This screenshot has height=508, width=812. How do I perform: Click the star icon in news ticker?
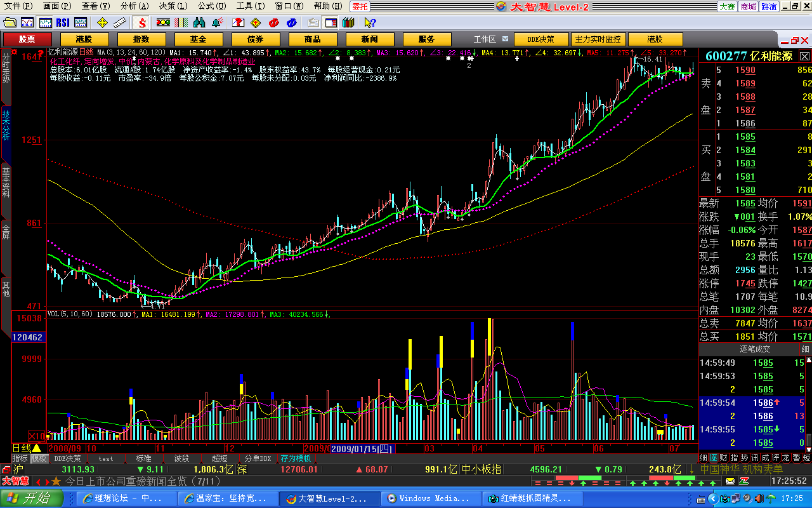click(56, 481)
